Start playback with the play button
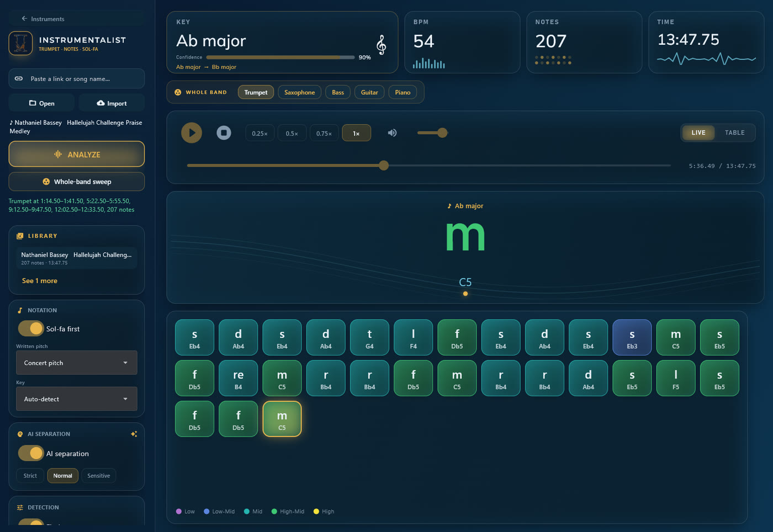 tap(192, 133)
